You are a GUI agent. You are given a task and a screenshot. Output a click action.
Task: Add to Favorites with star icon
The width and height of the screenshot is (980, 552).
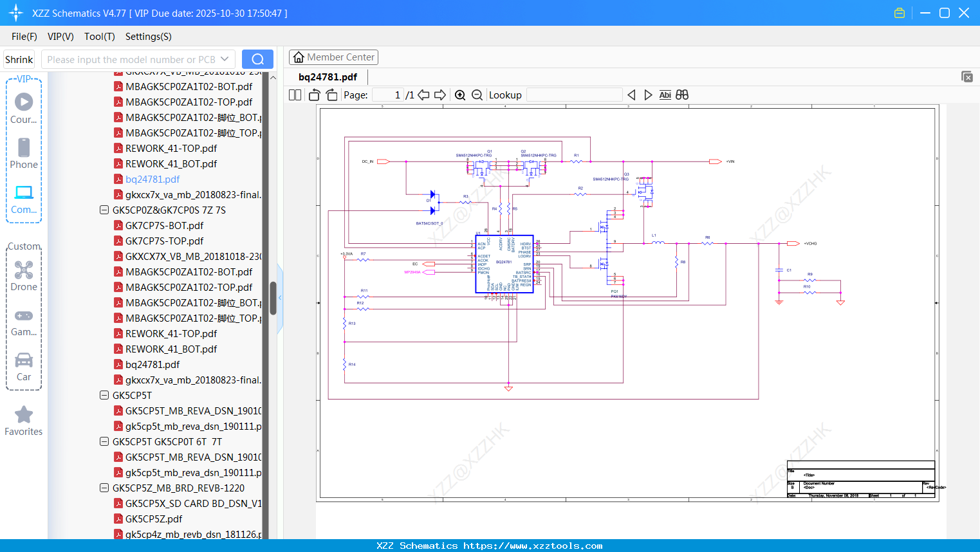coord(24,421)
